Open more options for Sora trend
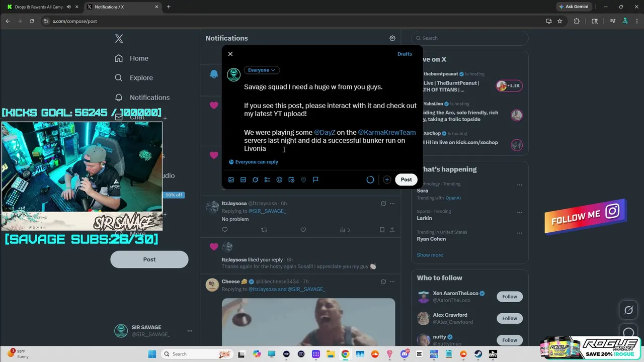Image resolution: width=644 pixels, height=362 pixels. (520, 185)
